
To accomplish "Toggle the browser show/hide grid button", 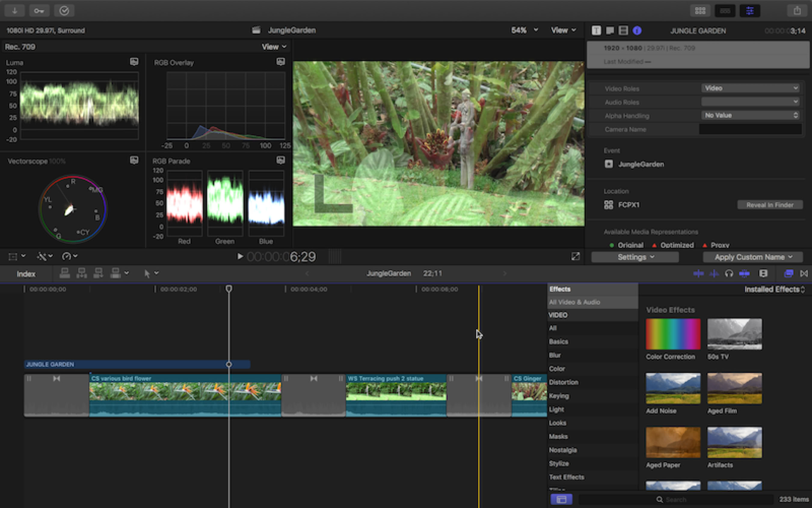I will point(700,11).
